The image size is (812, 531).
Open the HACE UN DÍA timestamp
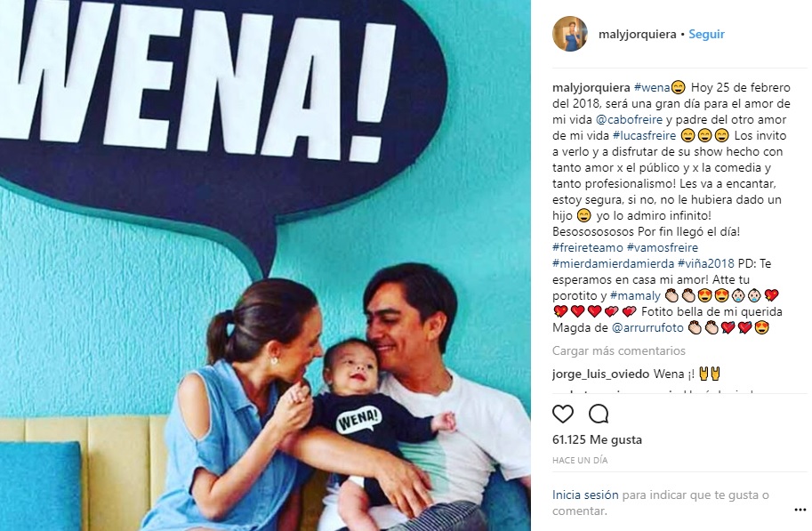580,460
